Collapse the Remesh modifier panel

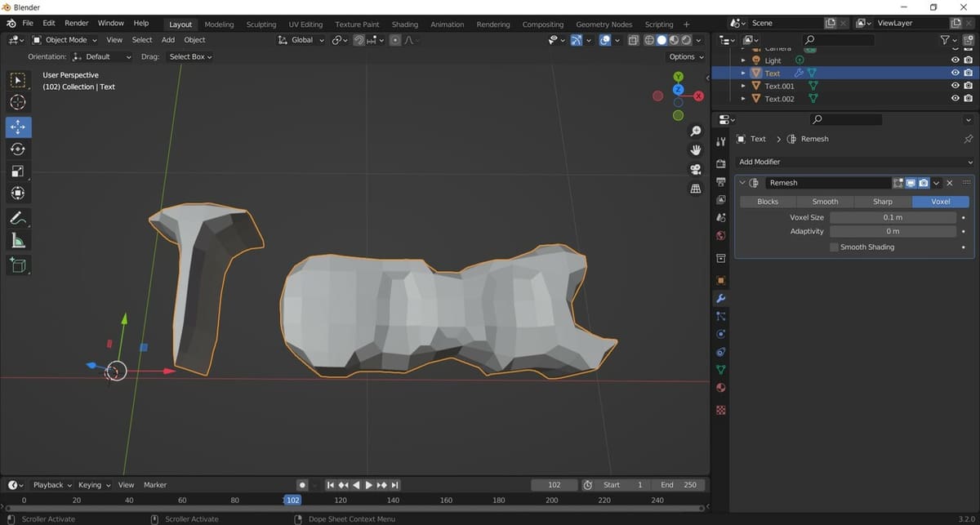(742, 183)
